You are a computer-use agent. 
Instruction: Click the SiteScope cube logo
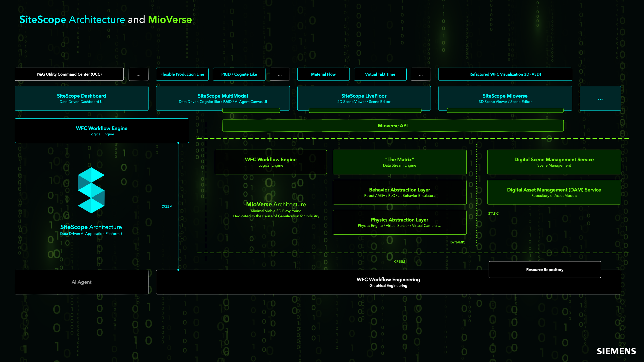click(x=91, y=190)
